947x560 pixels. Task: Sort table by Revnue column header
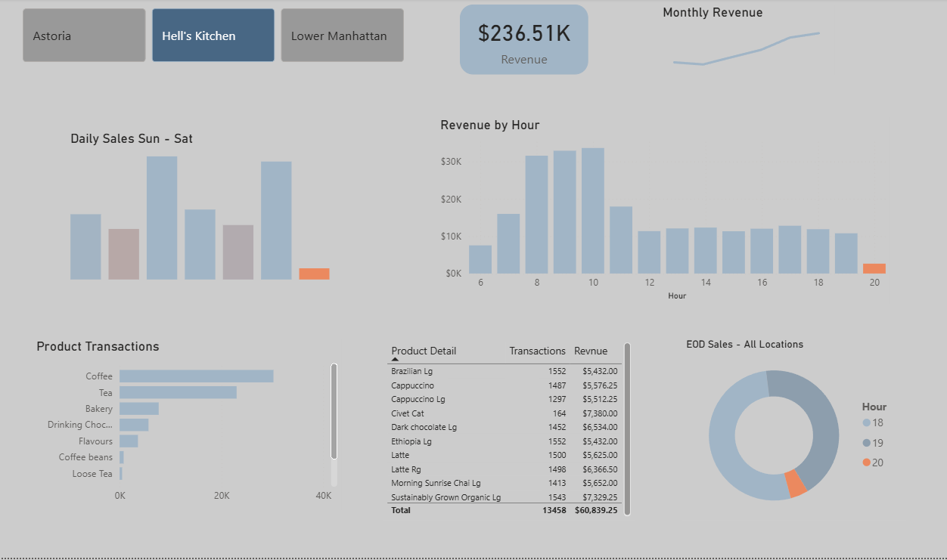click(x=590, y=351)
